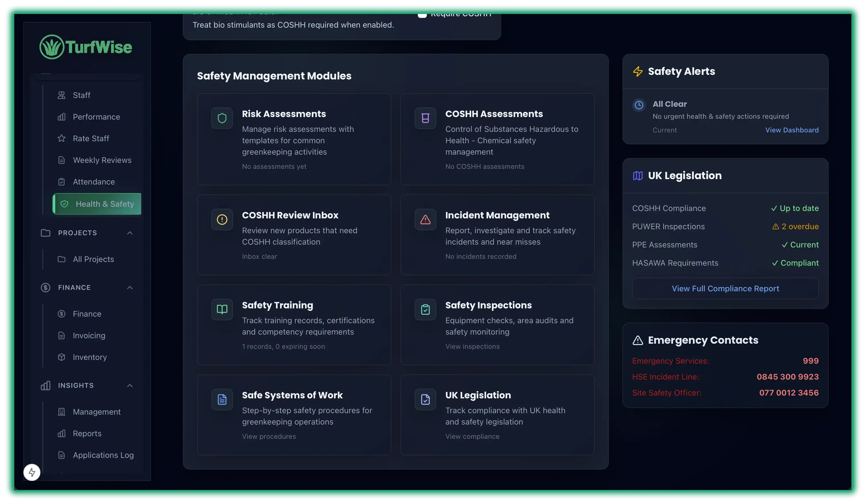Click the Safety Inspections clipboard icon
This screenshot has height=504, width=866.
click(x=425, y=309)
